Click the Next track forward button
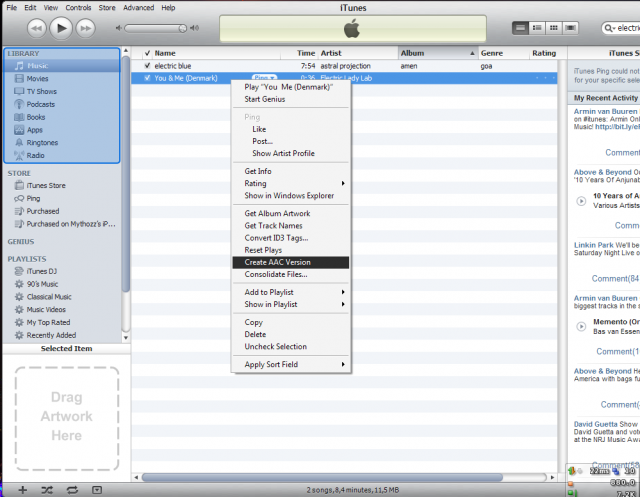Screen dimensions: 640x497 tap(85, 29)
